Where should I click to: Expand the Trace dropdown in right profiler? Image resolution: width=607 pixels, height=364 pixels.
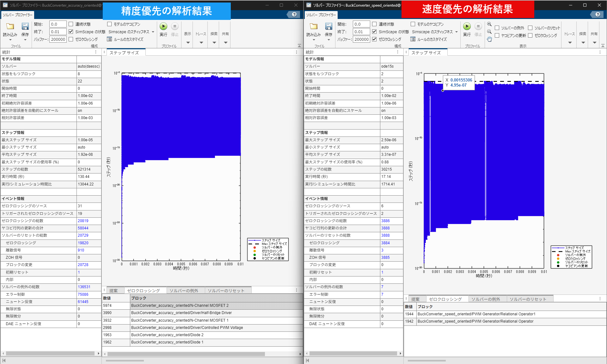pos(570,42)
